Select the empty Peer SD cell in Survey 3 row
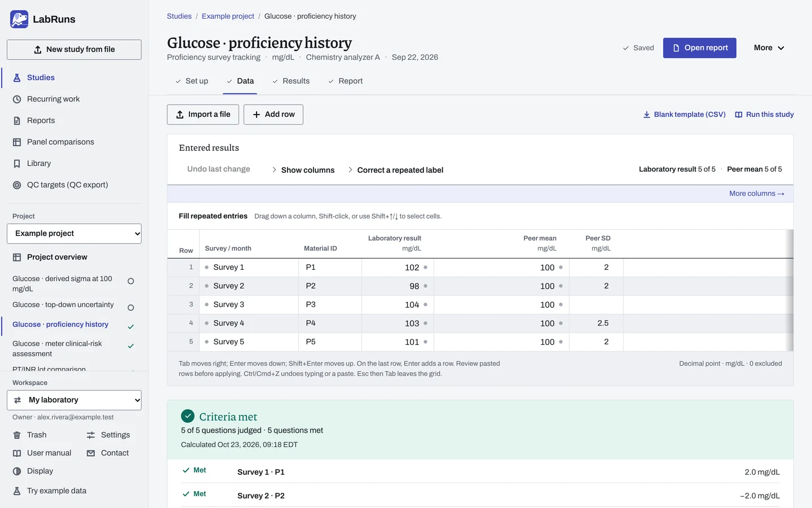The image size is (812, 508). (596, 305)
